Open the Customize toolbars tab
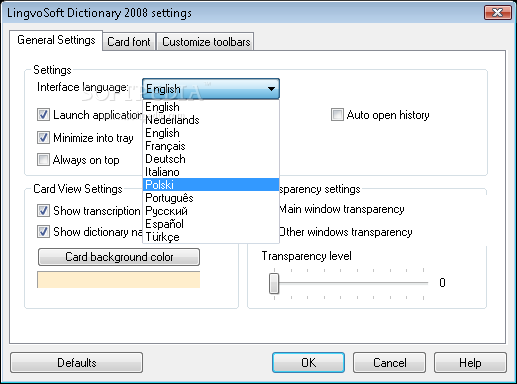 point(206,42)
